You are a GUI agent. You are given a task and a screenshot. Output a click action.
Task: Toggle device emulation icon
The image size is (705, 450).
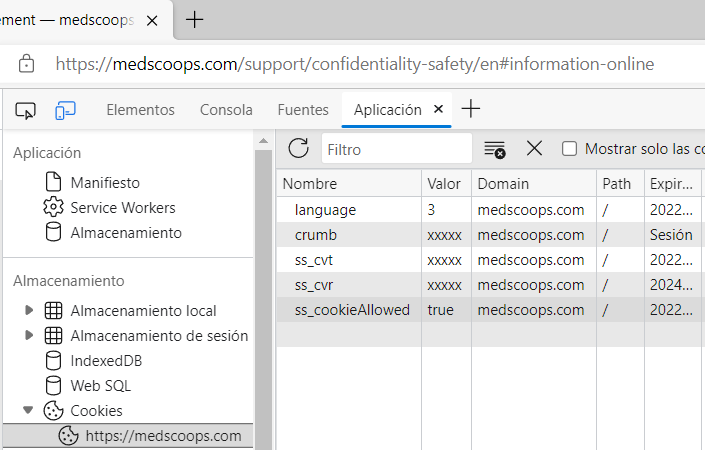pyautogui.click(x=66, y=110)
